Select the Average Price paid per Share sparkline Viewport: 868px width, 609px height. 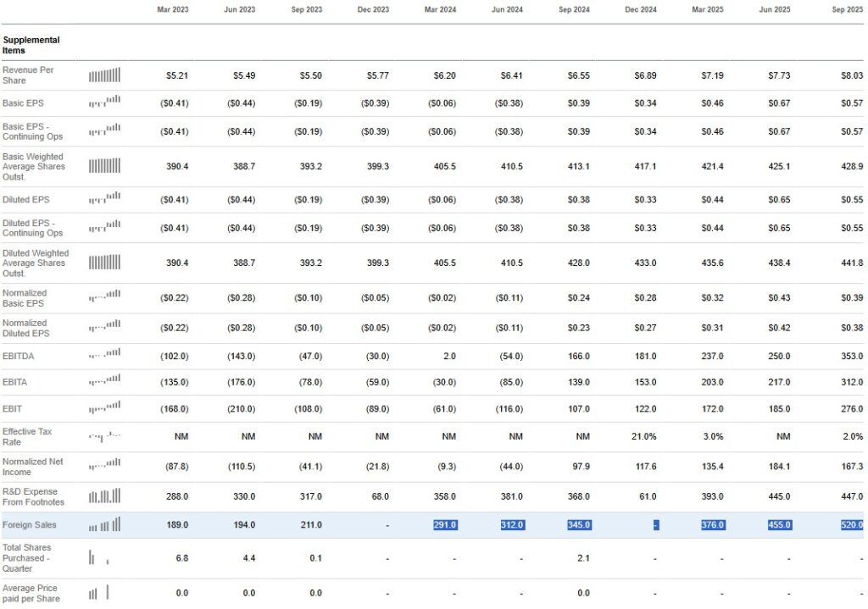click(98, 593)
